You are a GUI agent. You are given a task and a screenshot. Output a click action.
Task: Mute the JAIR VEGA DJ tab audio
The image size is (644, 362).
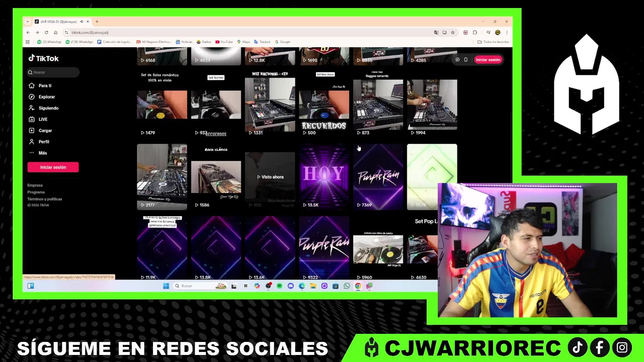[82, 22]
